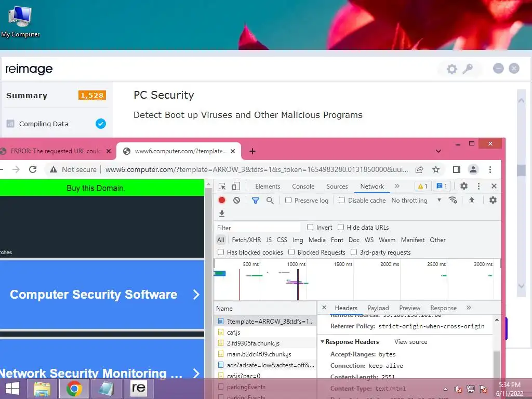Switch to ERROR requested URL browser tab
Image resolution: width=532 pixels, height=399 pixels.
(56, 151)
